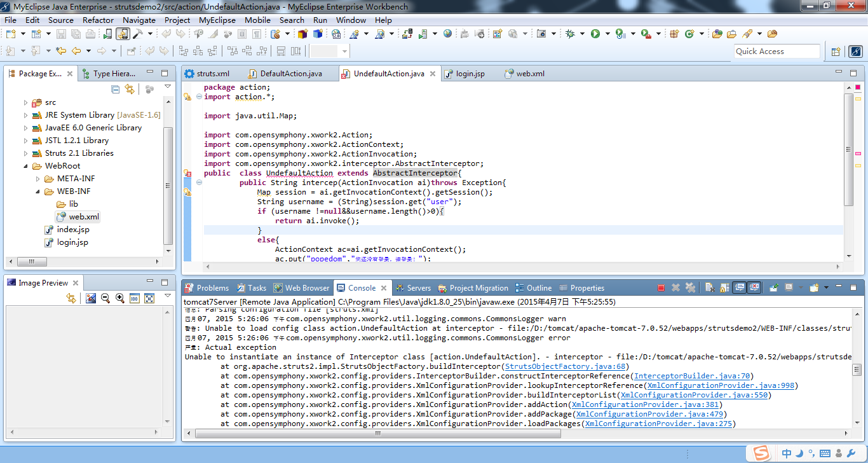Click the code editor vertical scrollbar
The image size is (868, 463).
848,149
